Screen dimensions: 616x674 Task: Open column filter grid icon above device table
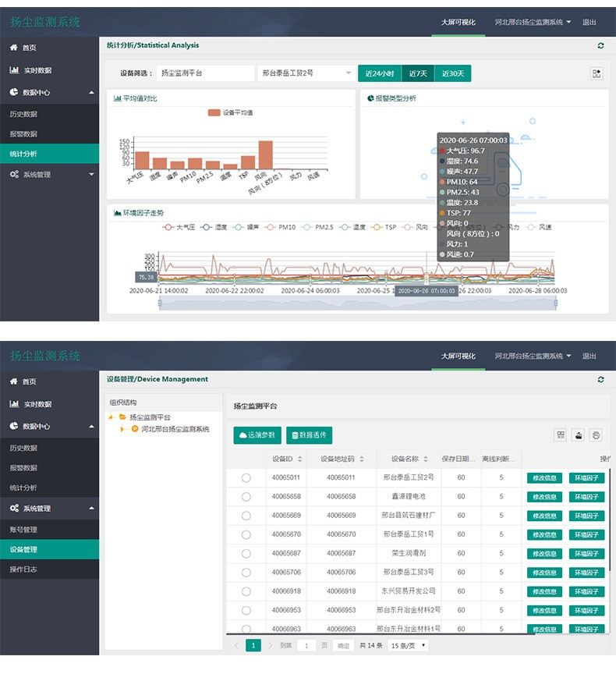tap(560, 435)
